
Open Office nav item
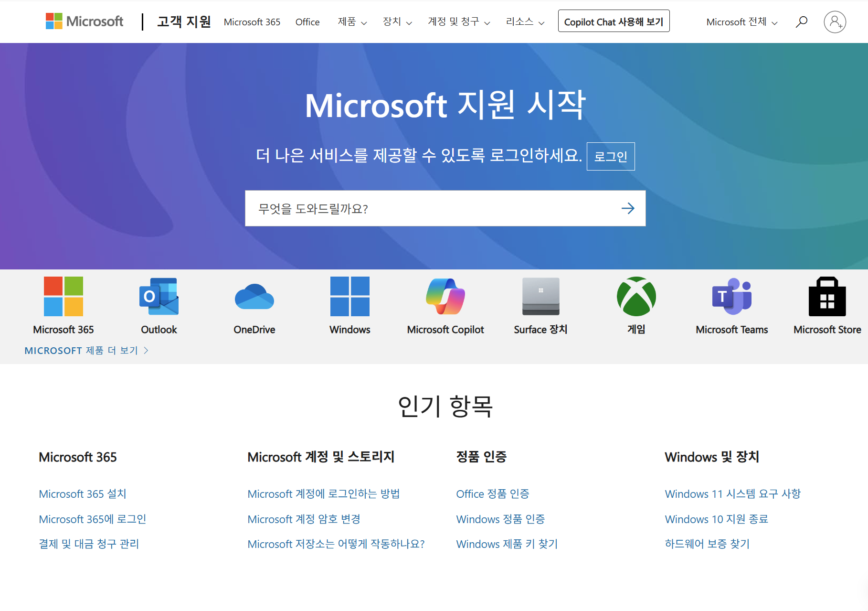click(307, 22)
